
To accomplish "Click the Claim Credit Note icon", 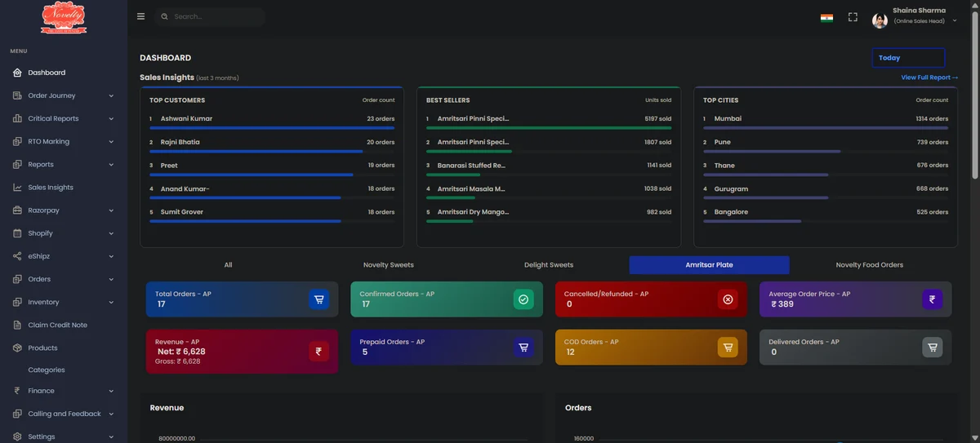I will pos(18,325).
